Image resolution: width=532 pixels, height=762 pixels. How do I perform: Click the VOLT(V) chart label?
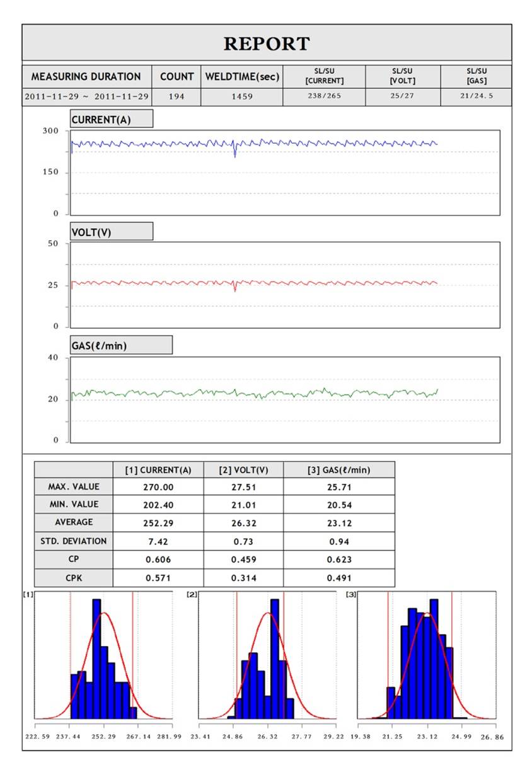pyautogui.click(x=111, y=232)
